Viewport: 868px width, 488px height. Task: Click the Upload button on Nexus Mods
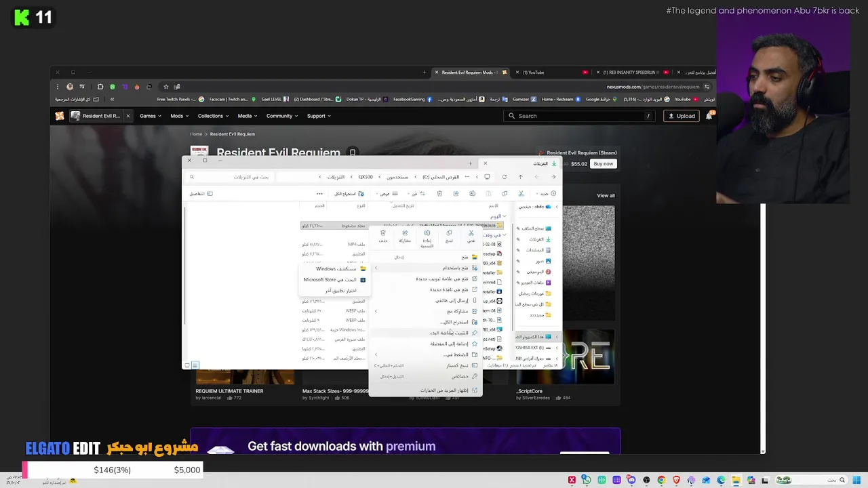(682, 116)
